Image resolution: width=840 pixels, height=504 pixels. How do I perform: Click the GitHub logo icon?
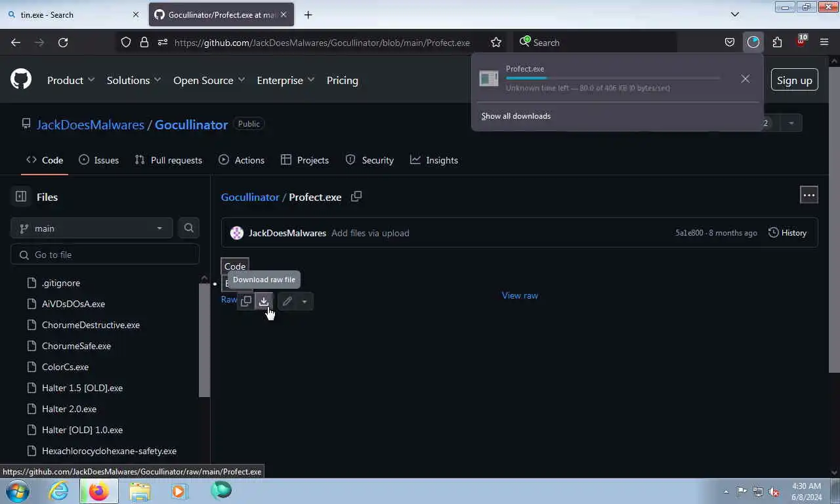pos(21,79)
